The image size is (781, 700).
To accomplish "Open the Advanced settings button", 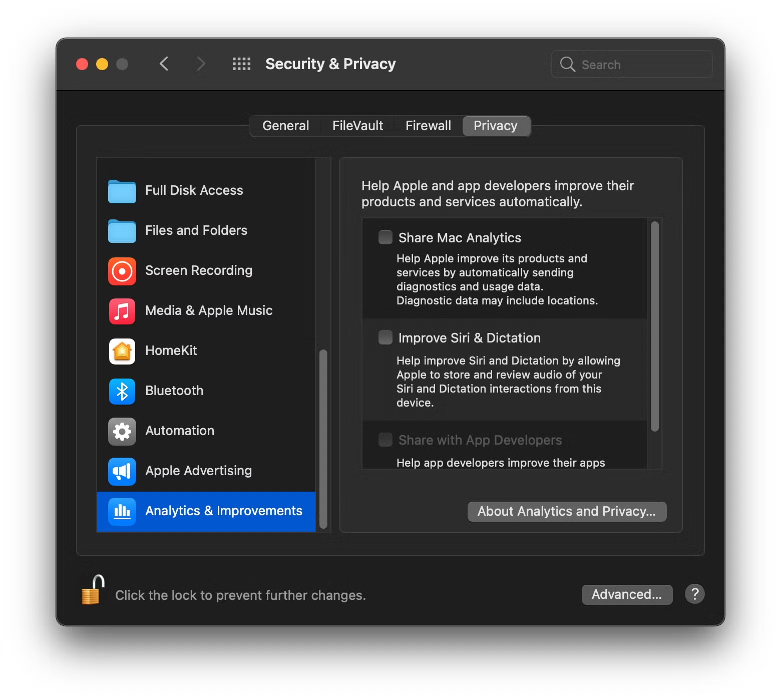I will click(627, 594).
